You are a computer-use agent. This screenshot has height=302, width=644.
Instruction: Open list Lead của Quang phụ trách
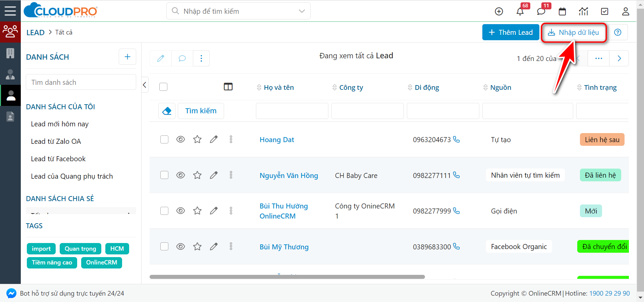[x=72, y=176]
